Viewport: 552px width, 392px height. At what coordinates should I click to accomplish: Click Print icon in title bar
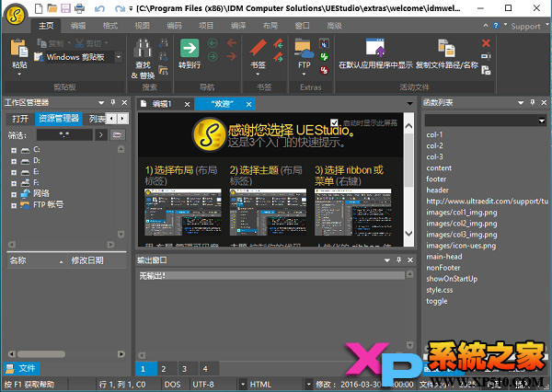coord(79,8)
